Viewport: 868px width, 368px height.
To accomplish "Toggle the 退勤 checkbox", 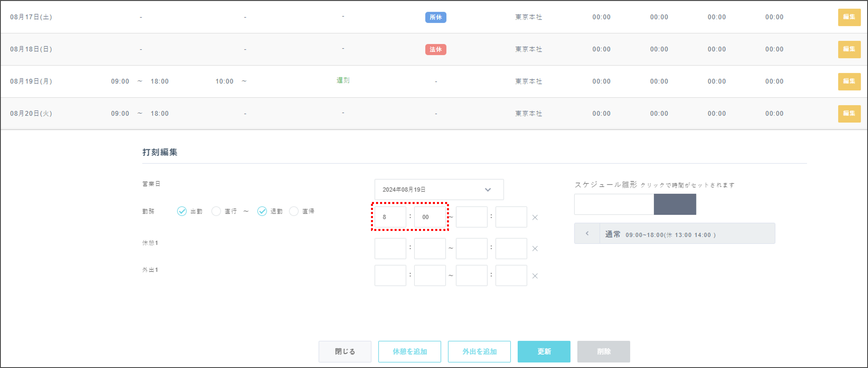I will pyautogui.click(x=262, y=211).
